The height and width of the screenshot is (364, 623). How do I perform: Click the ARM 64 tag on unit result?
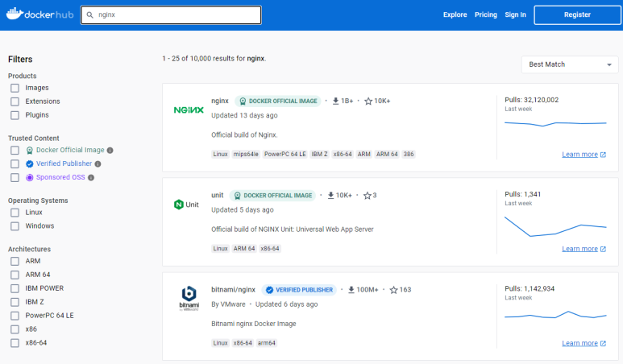(244, 249)
